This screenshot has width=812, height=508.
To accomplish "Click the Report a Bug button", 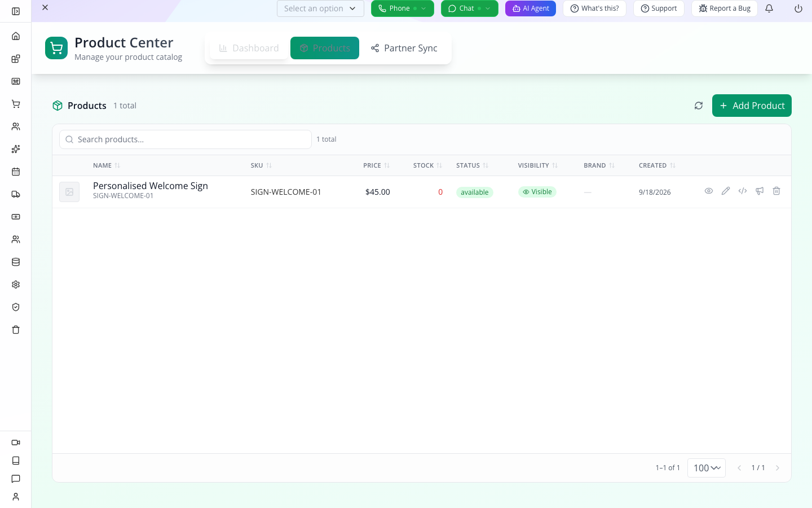I will coord(725,8).
